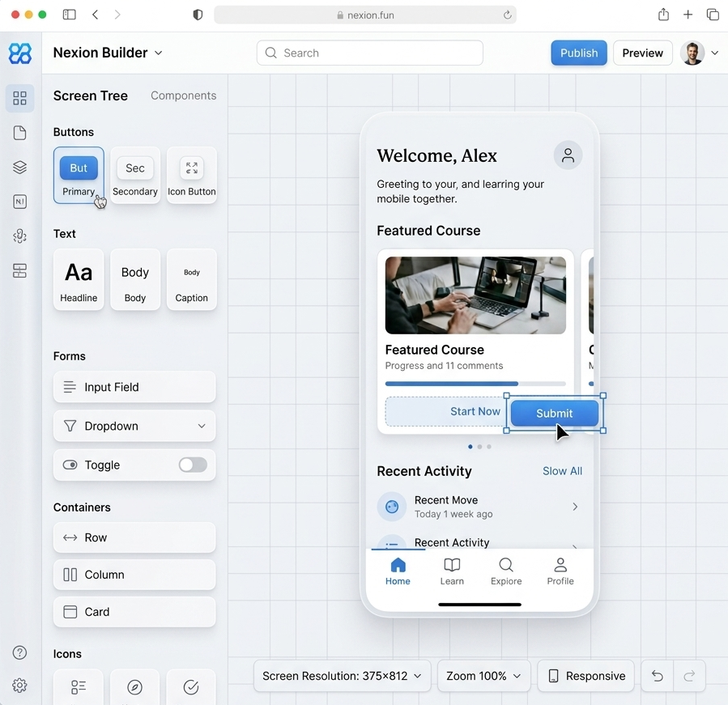
Task: Click the Responsive mode button
Action: point(586,676)
